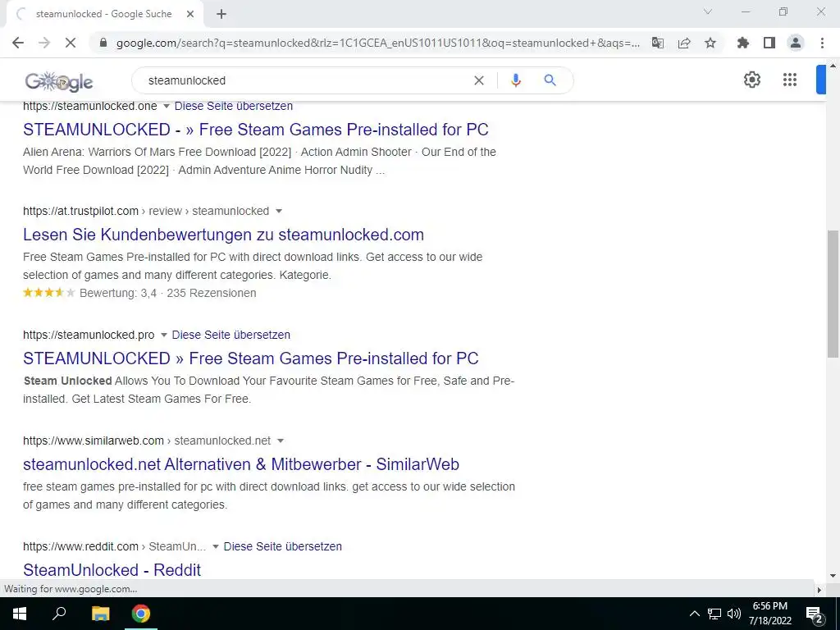Open taskbar clock and date
The image size is (840, 630).
click(x=769, y=614)
